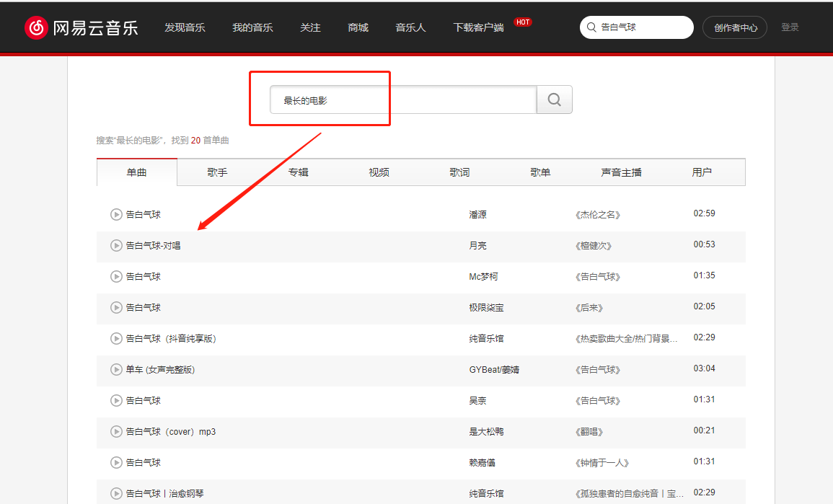Open song title 单车 (女声完整版)
Image resolution: width=833 pixels, height=504 pixels.
pos(160,370)
